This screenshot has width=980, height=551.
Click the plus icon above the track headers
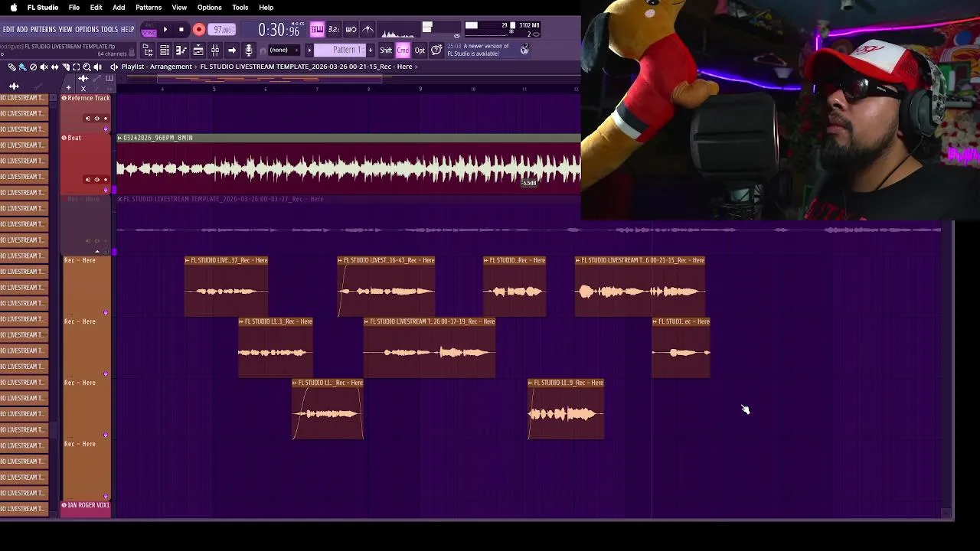coord(68,87)
